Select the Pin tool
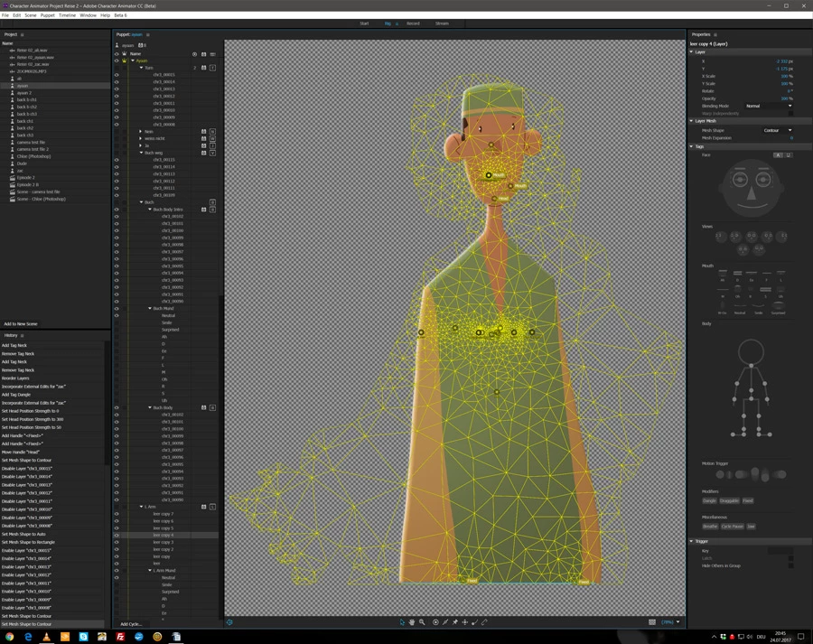813x644 pixels. [455, 622]
